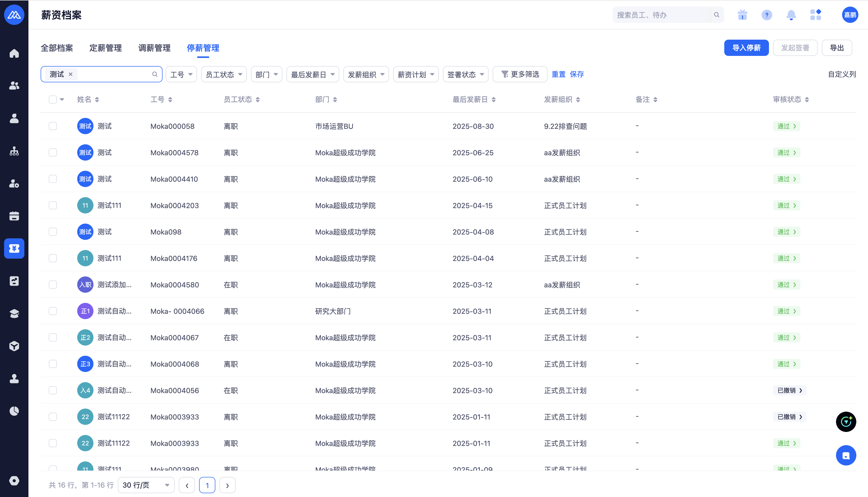Click the notification bell icon
Viewport: 868px width, 497px height.
pos(791,15)
